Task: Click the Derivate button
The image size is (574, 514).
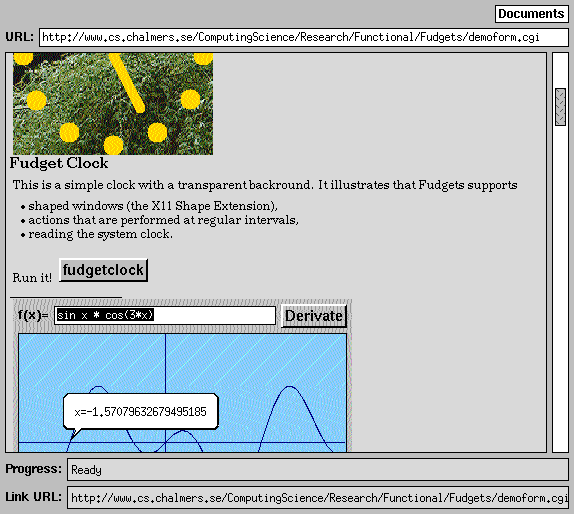Action: click(x=314, y=316)
